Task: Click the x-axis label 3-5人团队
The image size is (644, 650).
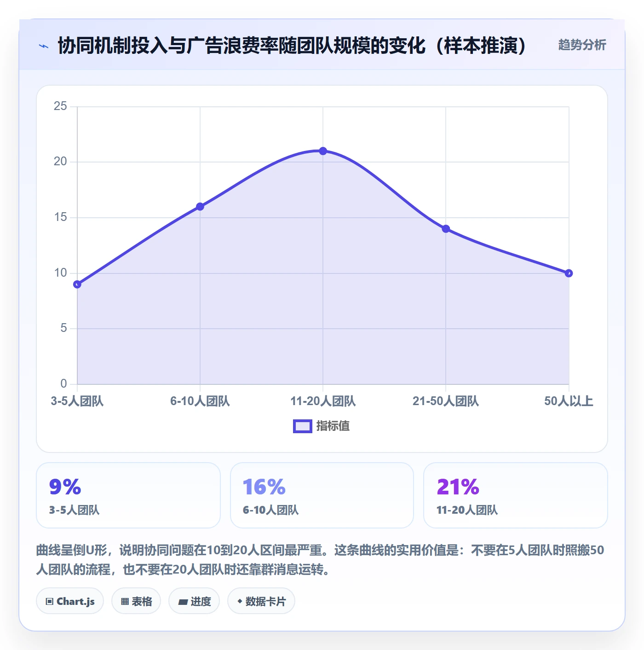Action: (77, 401)
